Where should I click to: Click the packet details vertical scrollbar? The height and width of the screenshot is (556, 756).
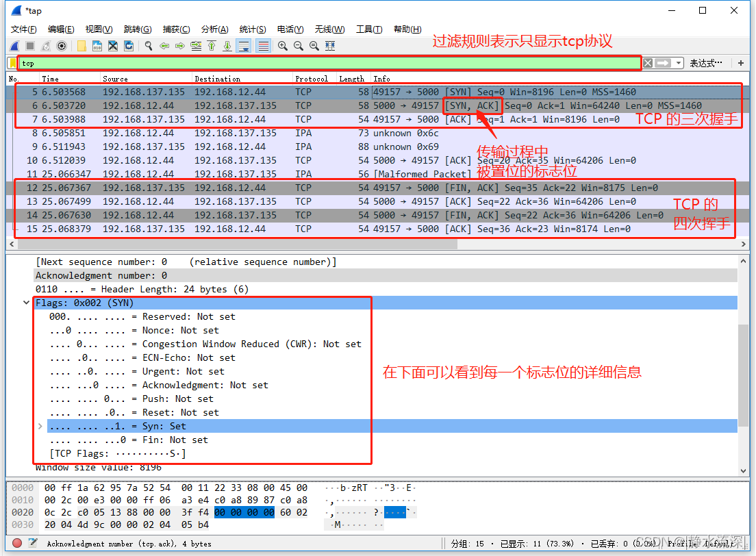[x=743, y=377]
